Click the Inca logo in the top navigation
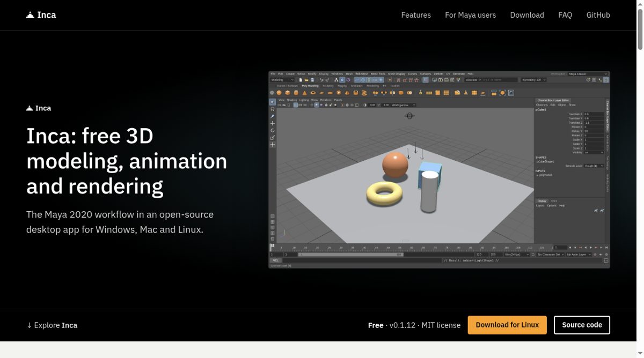The image size is (644, 358). coord(41,15)
